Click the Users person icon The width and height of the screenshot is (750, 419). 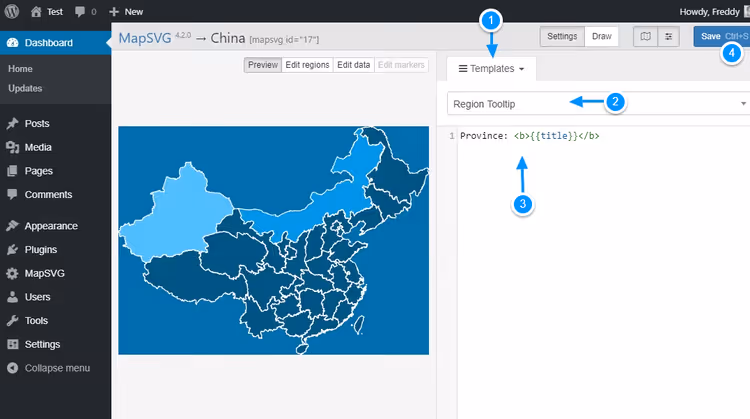pos(12,297)
